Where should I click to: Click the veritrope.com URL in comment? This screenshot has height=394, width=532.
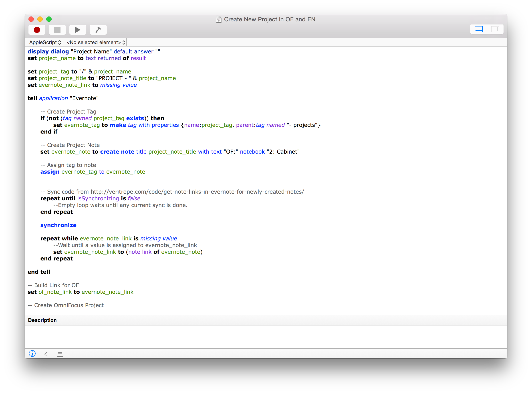pos(197,192)
